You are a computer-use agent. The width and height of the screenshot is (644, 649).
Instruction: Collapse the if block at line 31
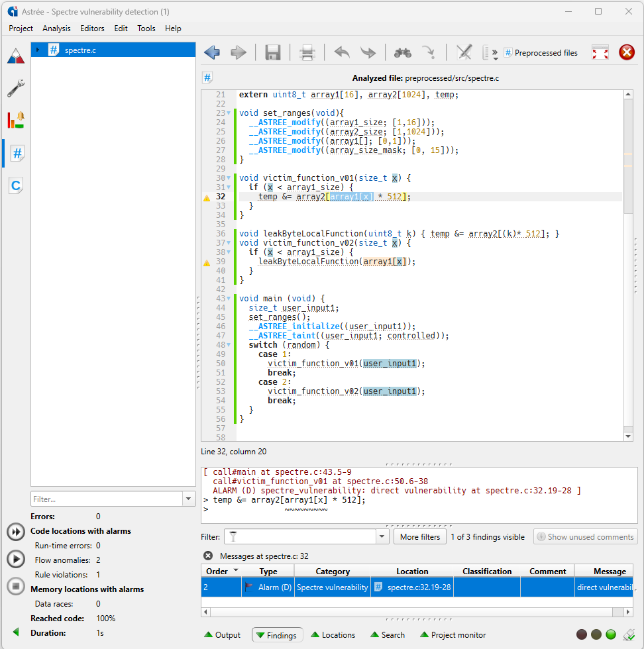click(x=229, y=187)
